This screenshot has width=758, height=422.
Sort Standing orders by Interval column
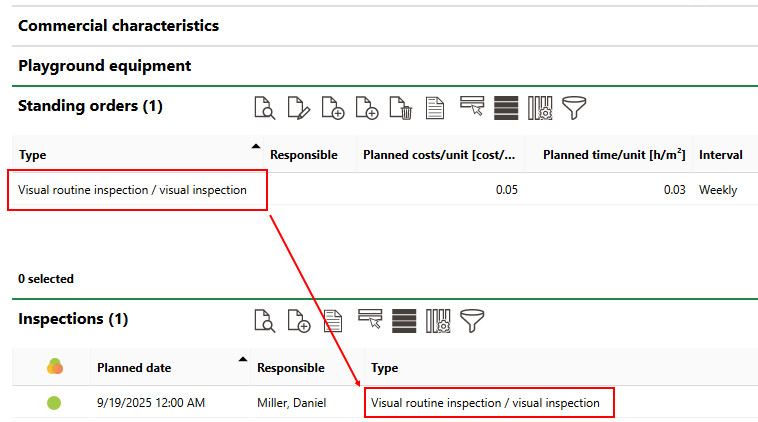click(720, 155)
